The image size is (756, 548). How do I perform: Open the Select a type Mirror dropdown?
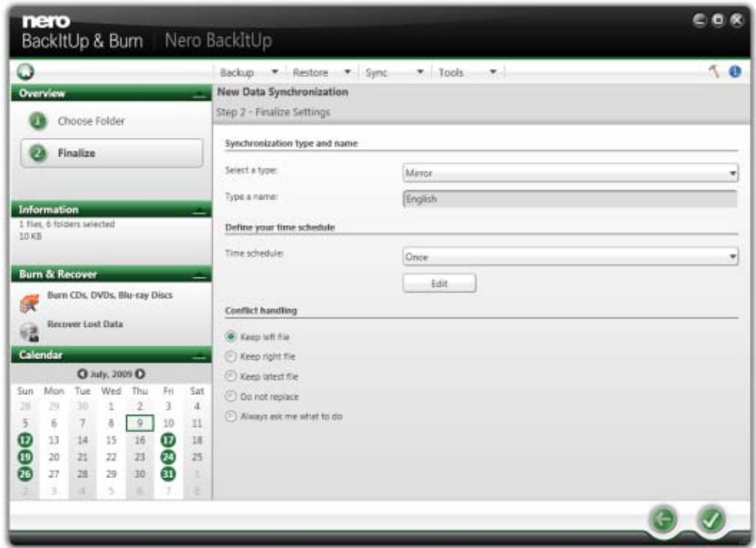pos(570,173)
